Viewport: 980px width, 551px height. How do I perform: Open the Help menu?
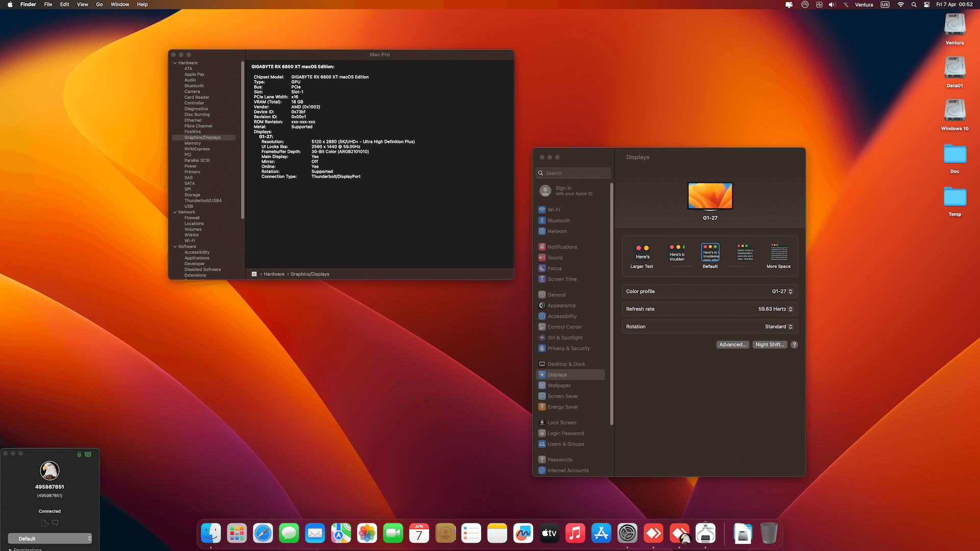(x=142, y=5)
